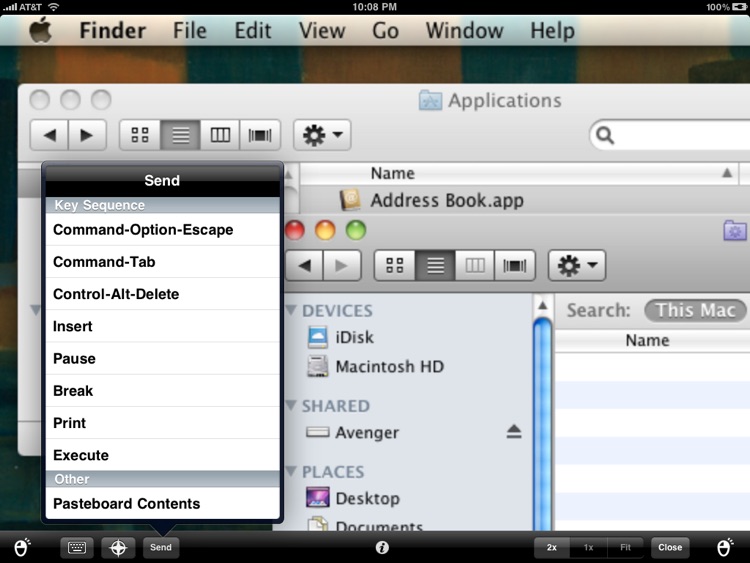Activate the crosshair pointer tool

(x=118, y=547)
